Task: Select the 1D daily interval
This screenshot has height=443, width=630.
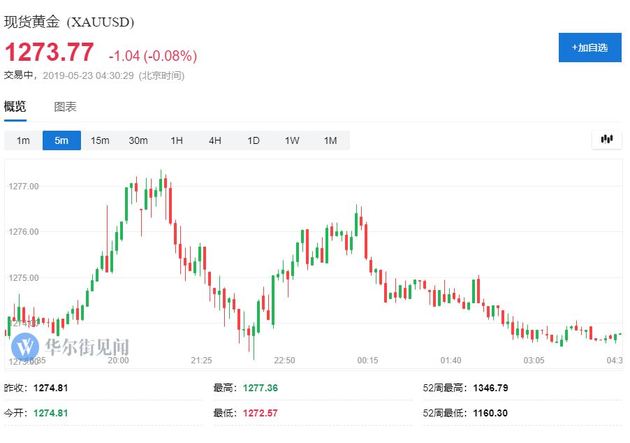Action: coord(253,141)
